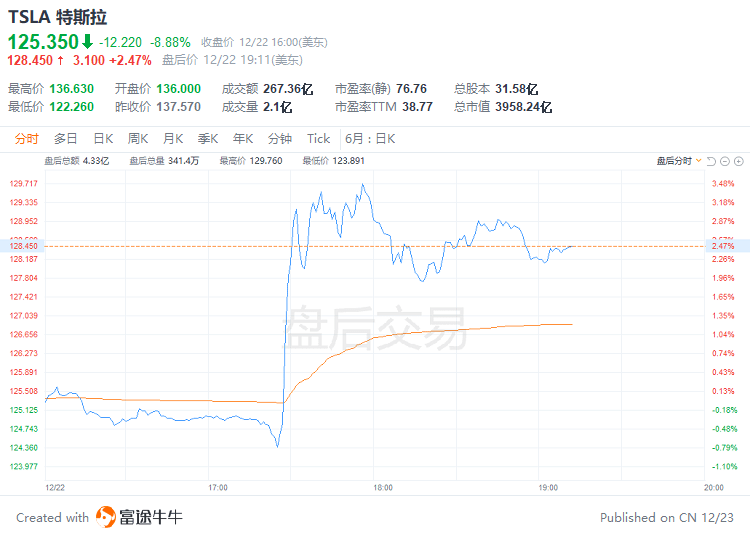Switch to the 多日 tab
The image size is (750, 538).
point(66,139)
